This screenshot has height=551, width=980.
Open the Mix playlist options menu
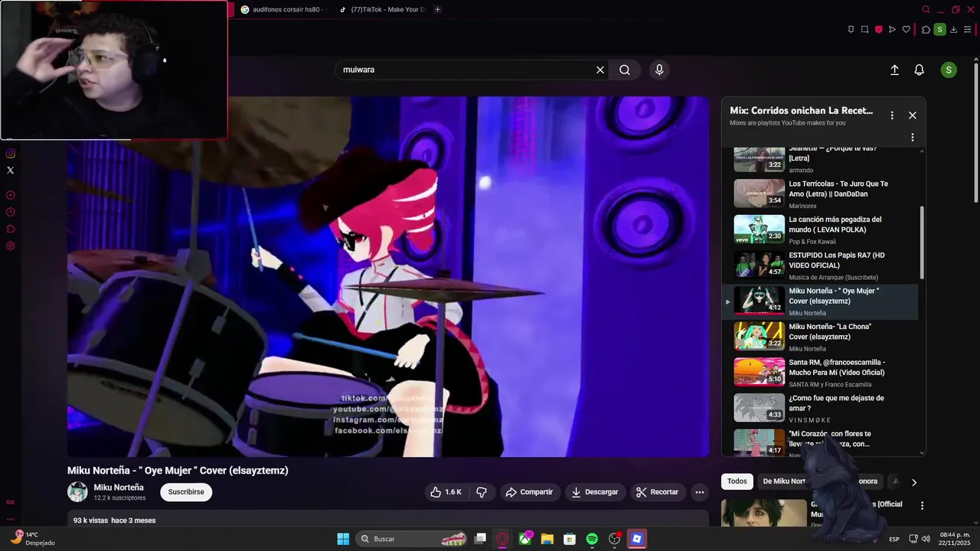892,115
